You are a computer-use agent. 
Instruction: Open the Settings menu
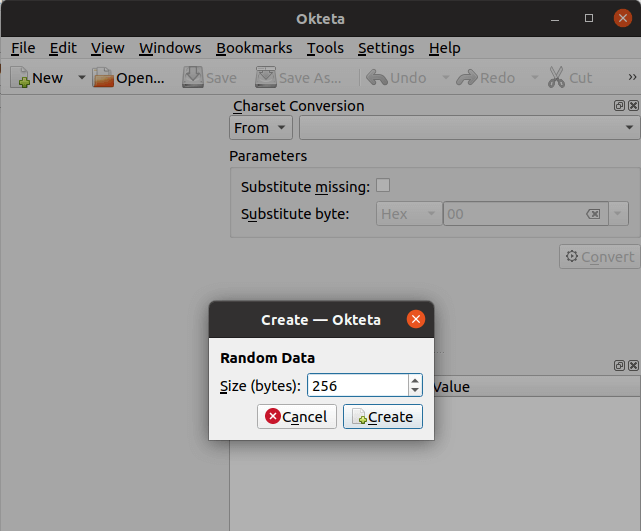click(386, 48)
